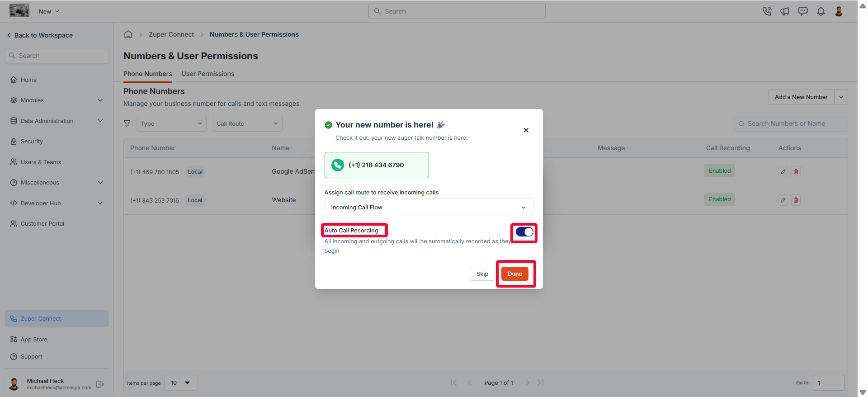Open the Call Route filter dropdown
The image size is (868, 397).
(x=247, y=124)
